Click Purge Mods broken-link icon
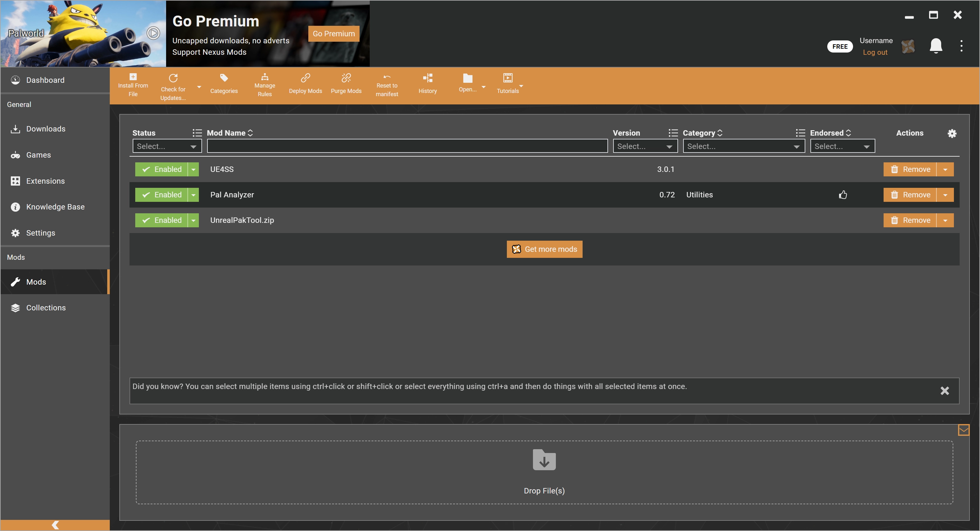 [346, 78]
